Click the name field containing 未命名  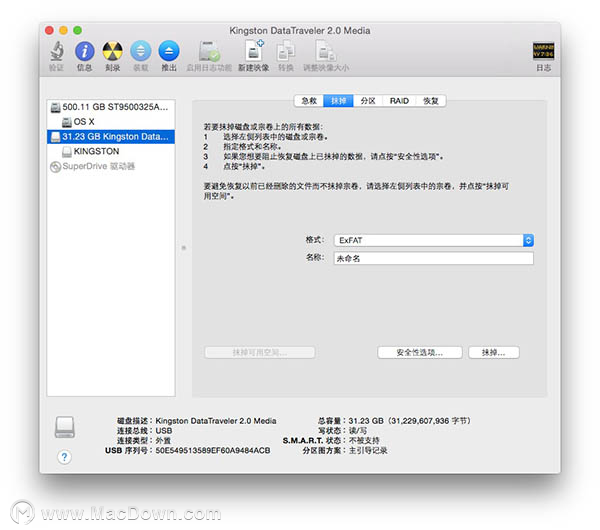[434, 258]
